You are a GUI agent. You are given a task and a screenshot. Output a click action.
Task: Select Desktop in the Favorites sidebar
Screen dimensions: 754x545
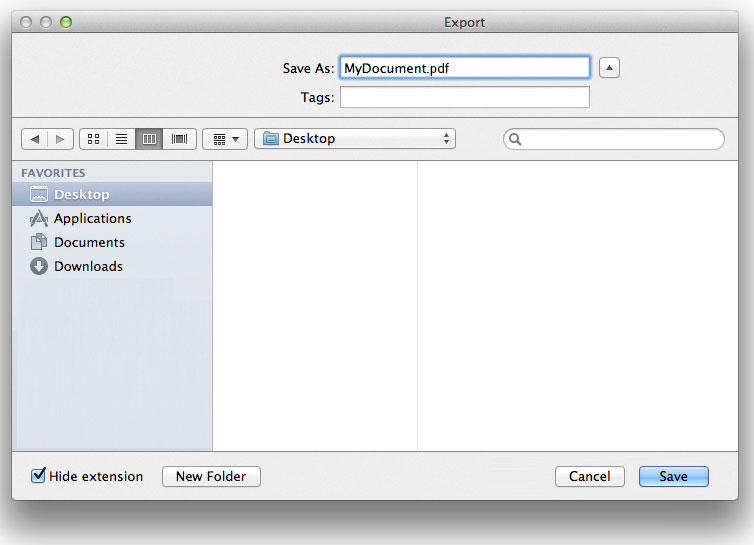(x=112, y=194)
